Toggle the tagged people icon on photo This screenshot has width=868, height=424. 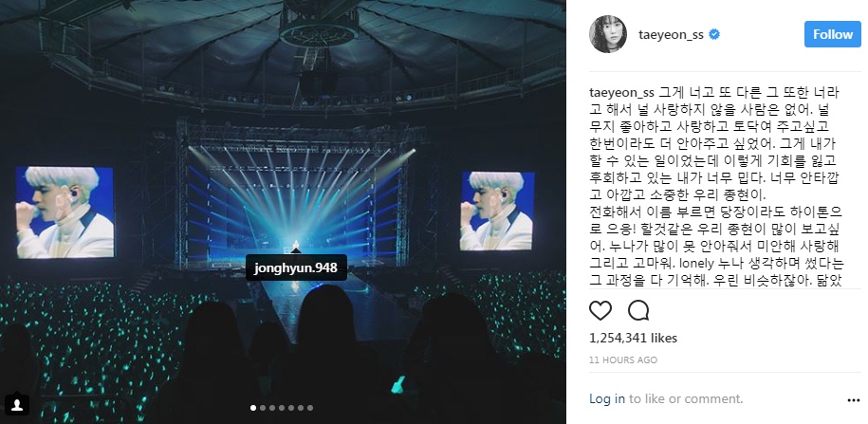17,404
